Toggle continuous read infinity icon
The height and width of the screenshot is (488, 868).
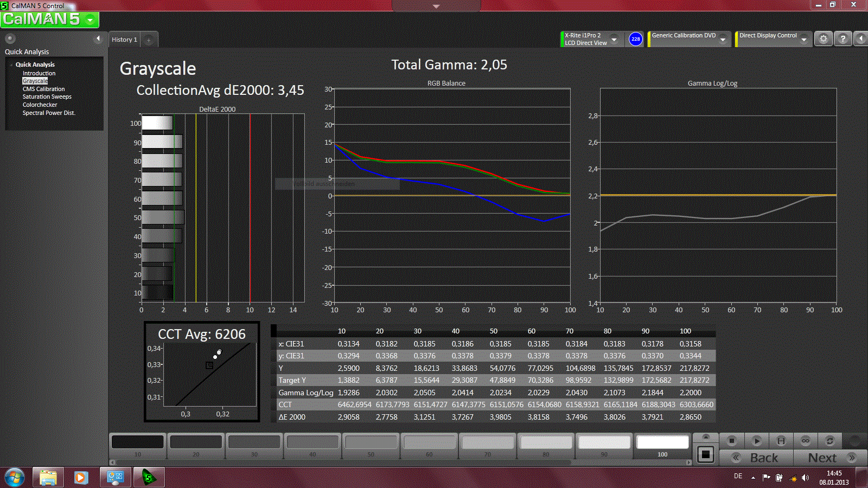[x=806, y=441]
